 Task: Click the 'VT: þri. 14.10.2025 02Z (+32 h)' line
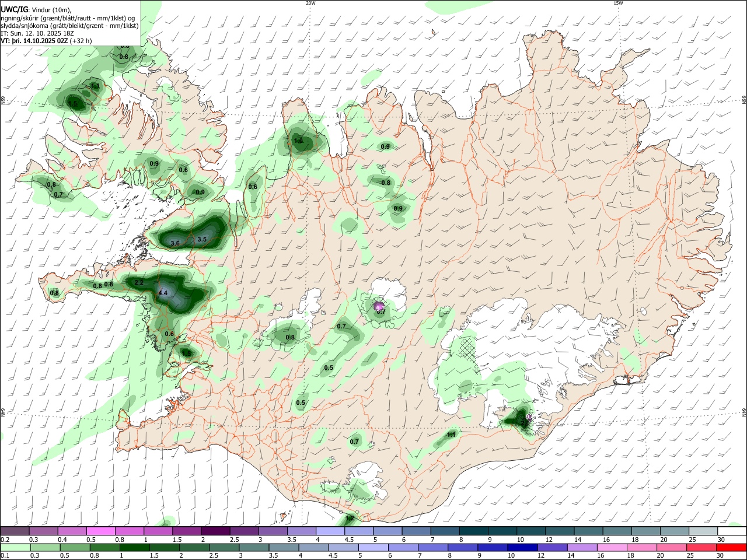coord(46,41)
